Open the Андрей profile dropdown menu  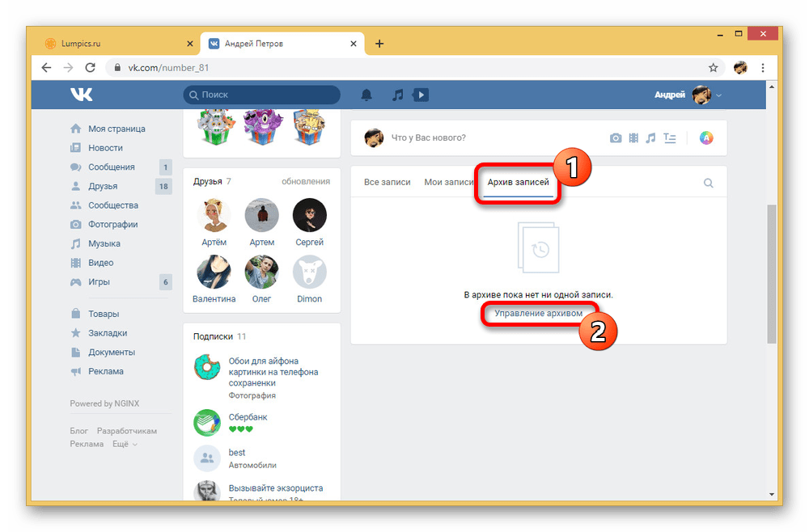point(688,95)
